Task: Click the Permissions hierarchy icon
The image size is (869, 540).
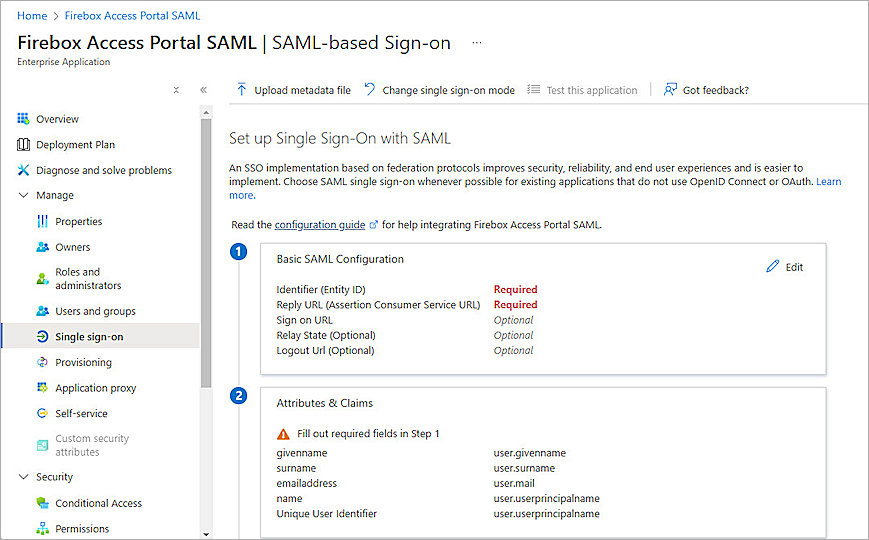Action: coord(42,528)
